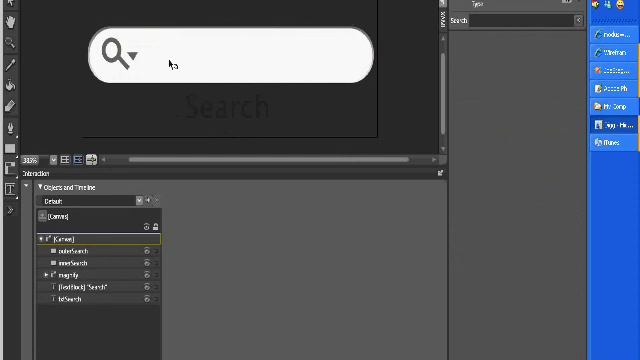Activate the dark-highlighted taskbar button
This screenshot has width=640, height=360.
[x=613, y=124]
